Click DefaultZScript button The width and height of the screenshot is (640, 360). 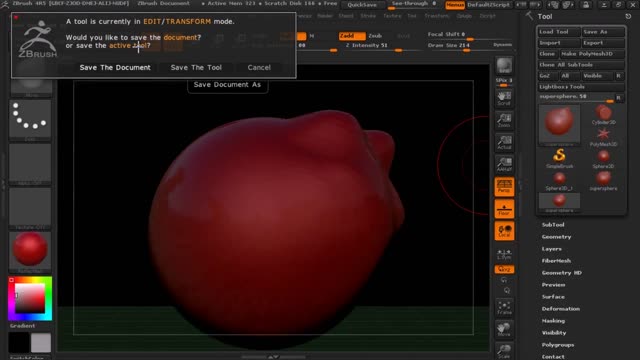(x=488, y=5)
